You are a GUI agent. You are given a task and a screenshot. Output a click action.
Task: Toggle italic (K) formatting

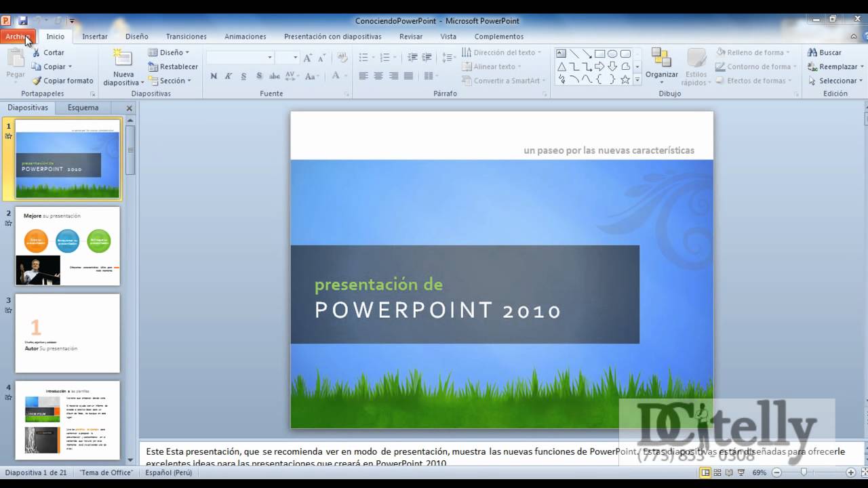point(229,77)
